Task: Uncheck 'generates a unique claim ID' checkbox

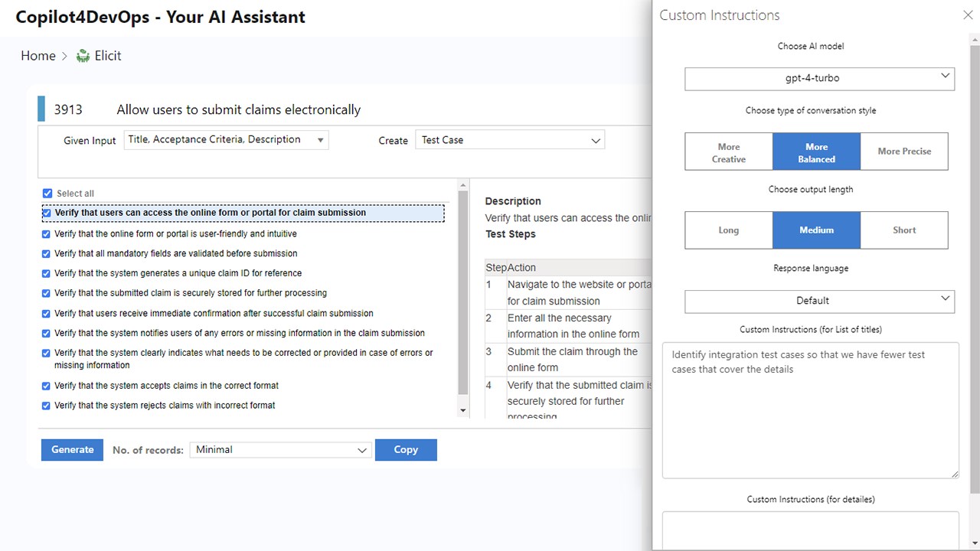Action: click(x=47, y=274)
